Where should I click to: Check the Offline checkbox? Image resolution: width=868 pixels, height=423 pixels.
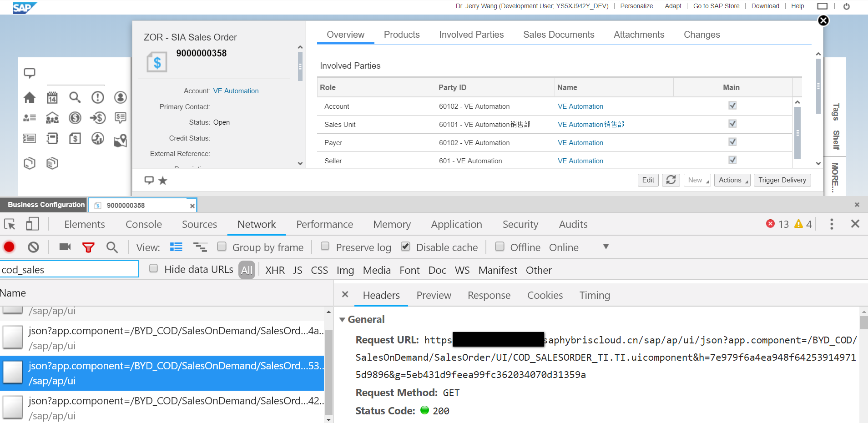point(500,247)
